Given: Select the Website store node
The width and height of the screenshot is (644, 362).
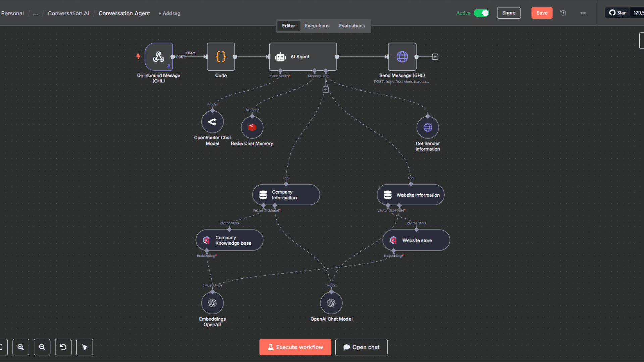Looking at the screenshot, I should click(x=416, y=240).
